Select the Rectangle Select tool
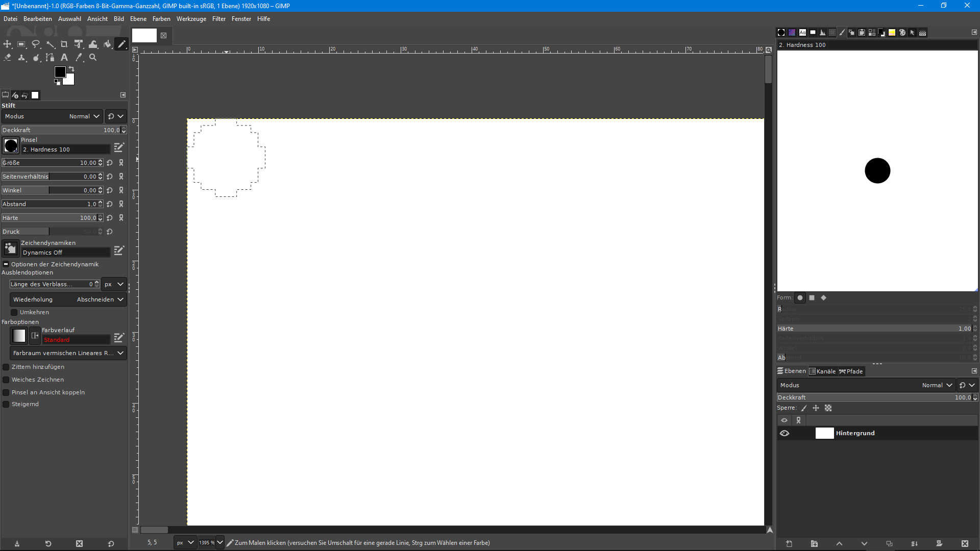980x551 pixels. [x=21, y=44]
